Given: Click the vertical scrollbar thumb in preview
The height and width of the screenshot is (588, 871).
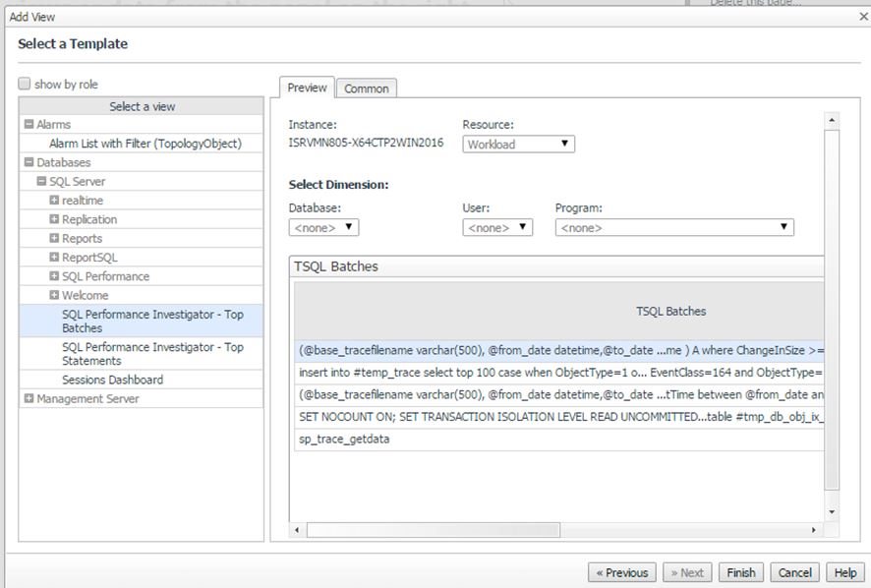Looking at the screenshot, I should point(832,310).
